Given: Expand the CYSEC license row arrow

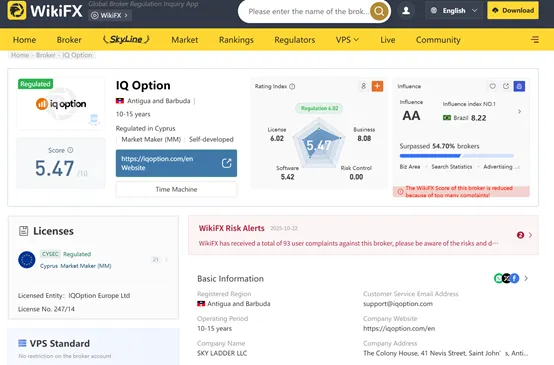Looking at the screenshot, I should tap(166, 260).
